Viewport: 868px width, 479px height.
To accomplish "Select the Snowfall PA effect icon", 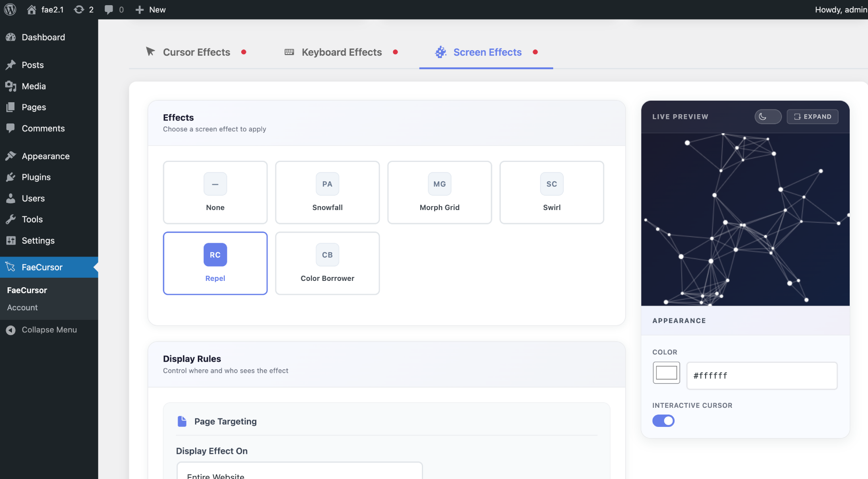I will coord(327,184).
